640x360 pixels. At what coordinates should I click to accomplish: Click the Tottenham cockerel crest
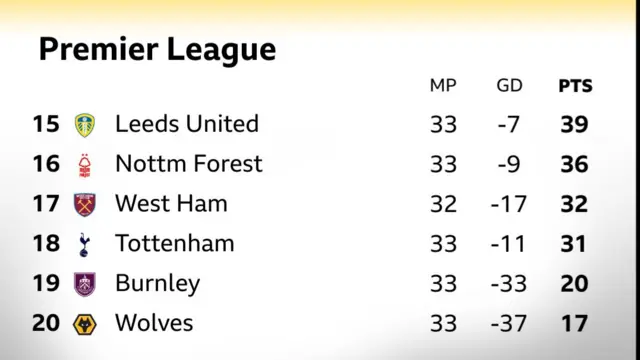pyautogui.click(x=84, y=244)
